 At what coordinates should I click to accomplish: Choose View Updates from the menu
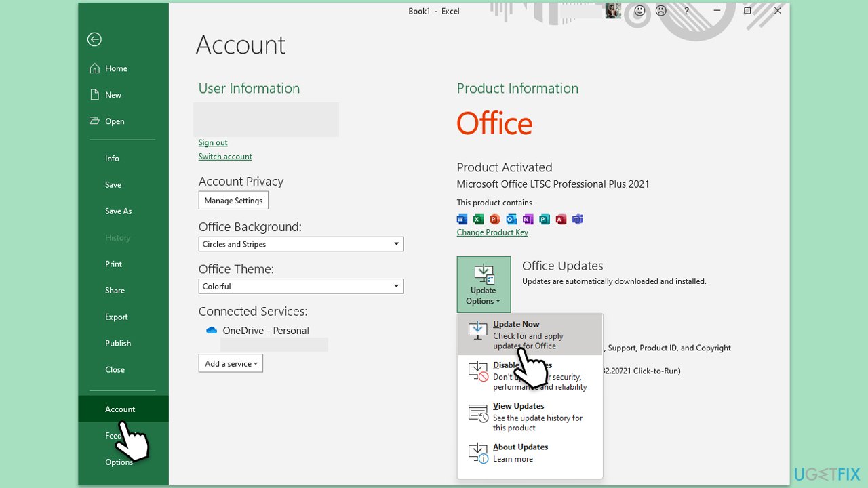click(530, 417)
